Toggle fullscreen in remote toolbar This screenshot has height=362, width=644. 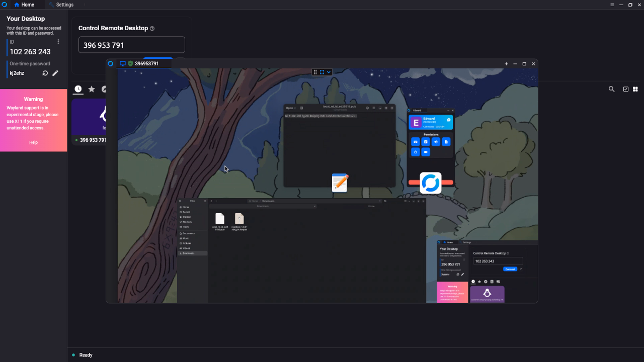pos(322,72)
